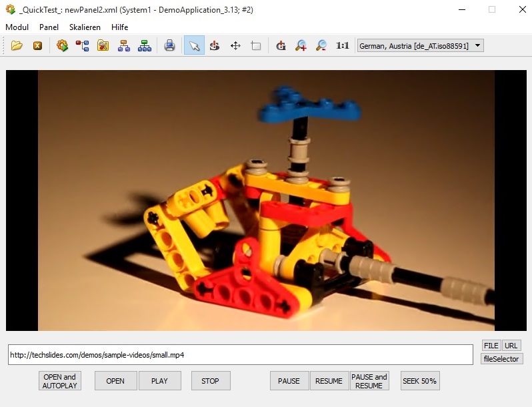Viewport: 532px width, 407px height.
Task: Activate the four-arrow pan tool
Action: click(235, 46)
